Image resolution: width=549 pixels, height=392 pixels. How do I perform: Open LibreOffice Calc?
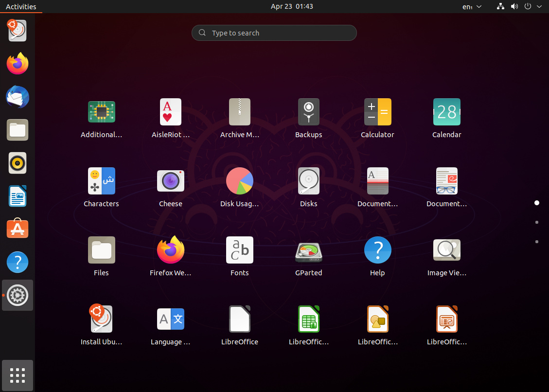(x=308, y=319)
